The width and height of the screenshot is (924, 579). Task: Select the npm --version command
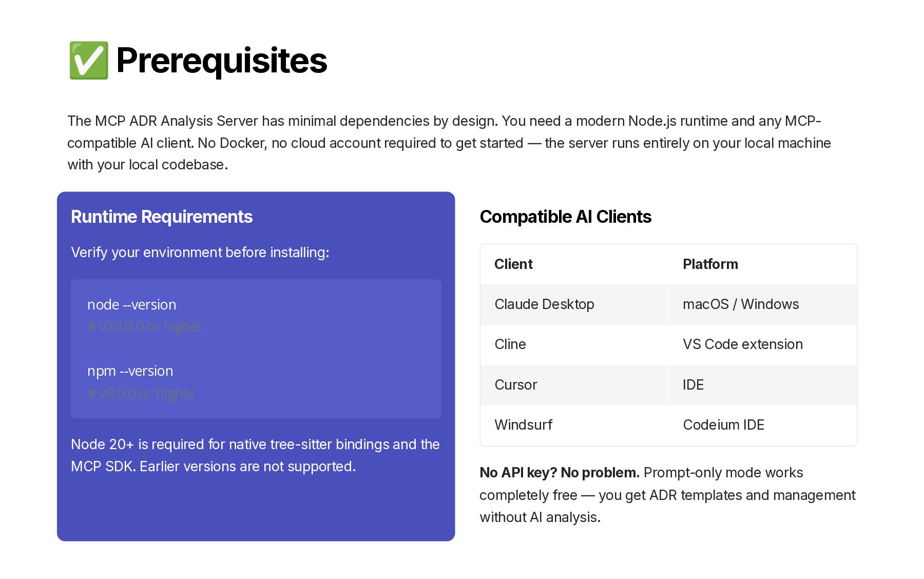pyautogui.click(x=130, y=371)
